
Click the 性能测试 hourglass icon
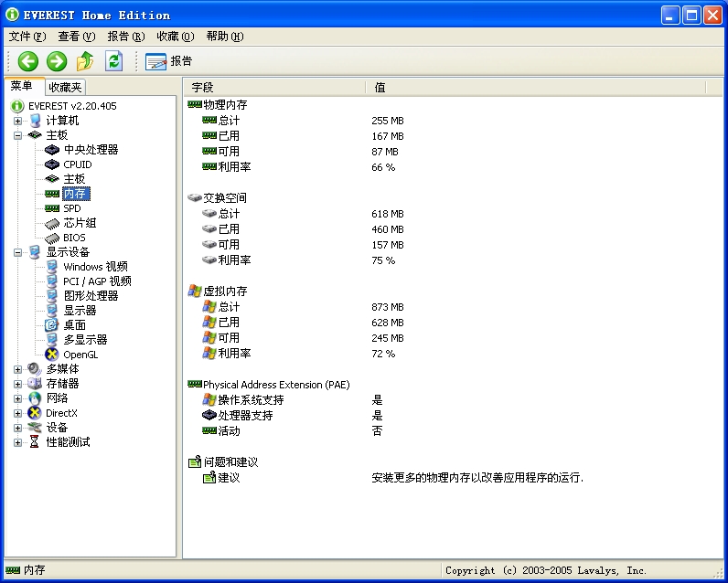click(x=35, y=442)
